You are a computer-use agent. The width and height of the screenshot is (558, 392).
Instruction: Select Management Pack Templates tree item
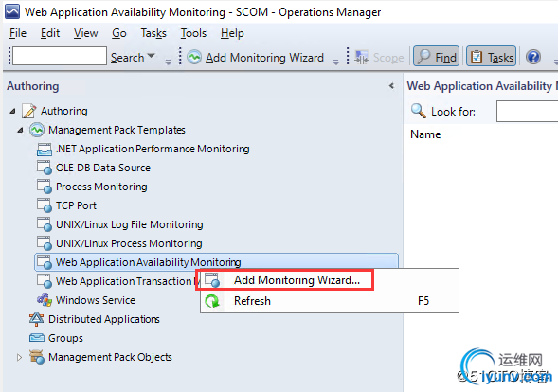pyautogui.click(x=117, y=130)
